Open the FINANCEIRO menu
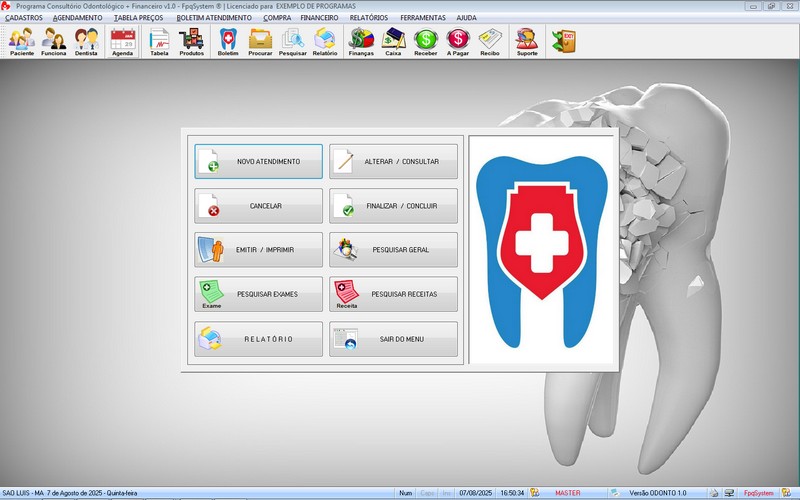Screen dimensions: 800x500 [319, 18]
